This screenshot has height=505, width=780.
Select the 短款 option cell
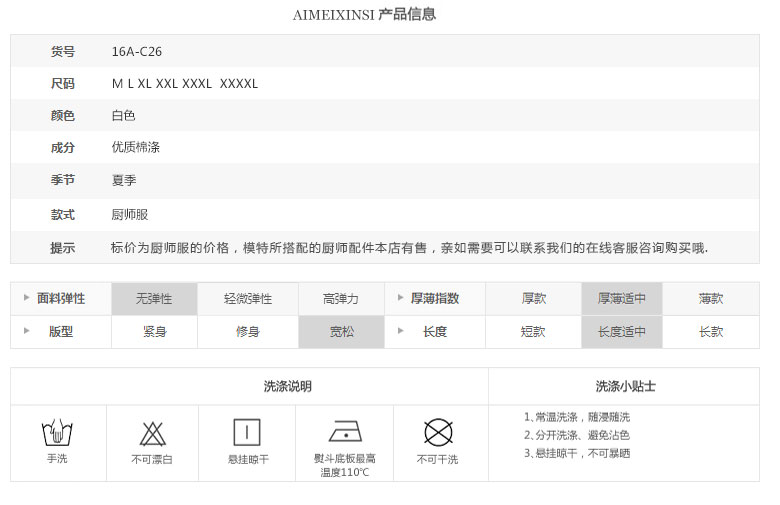click(533, 332)
